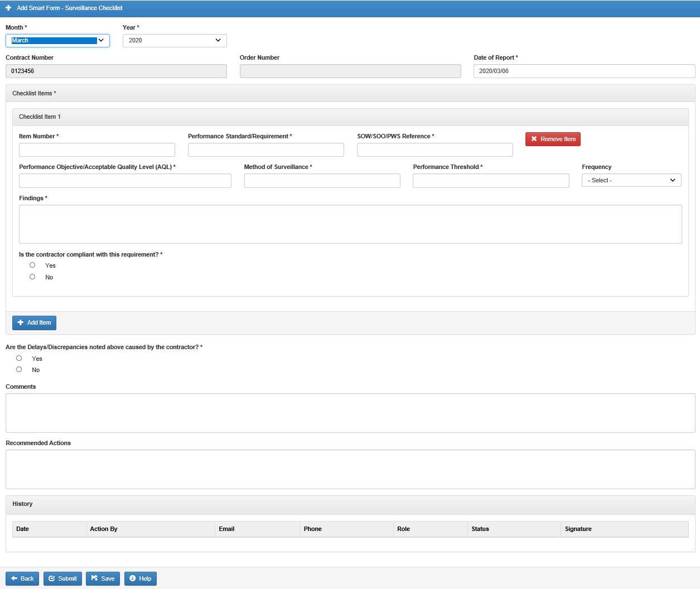700x589 pixels.
Task: Click the plus icon in Add Smart Form header
Action: 8,8
